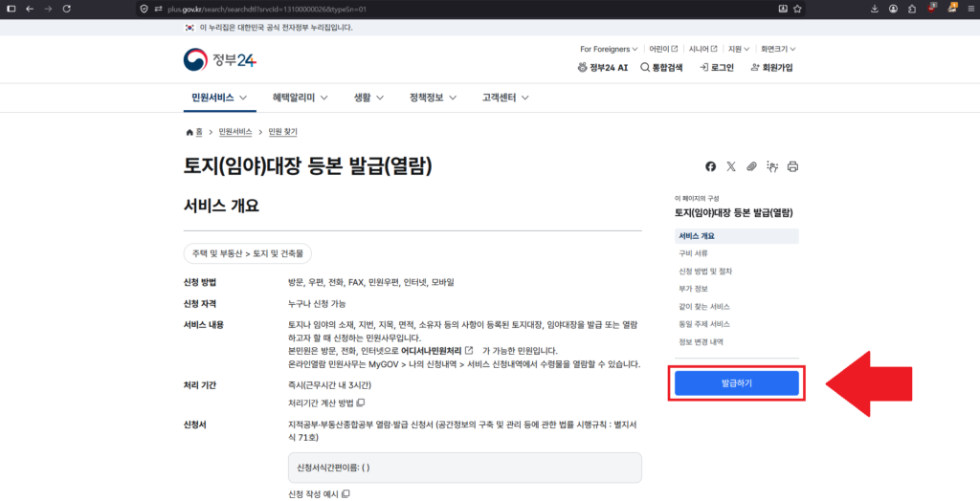Click the browser address bar URL
The width and height of the screenshot is (980, 501).
[267, 9]
